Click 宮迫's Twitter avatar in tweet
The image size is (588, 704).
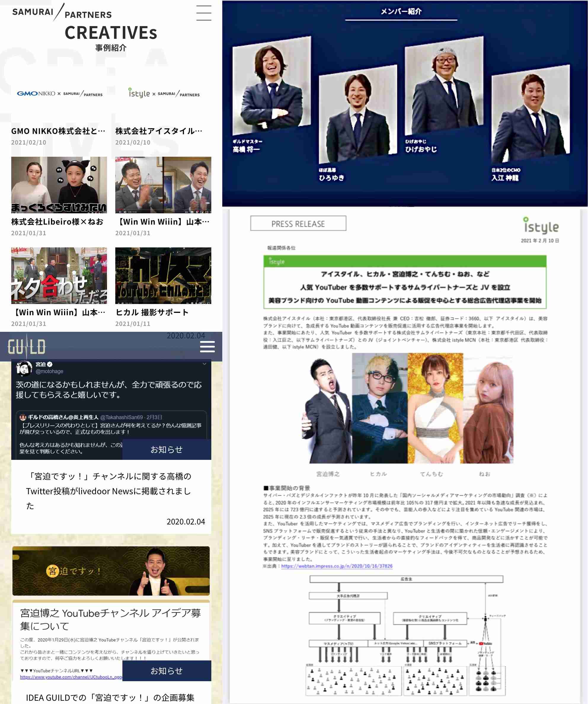24,368
